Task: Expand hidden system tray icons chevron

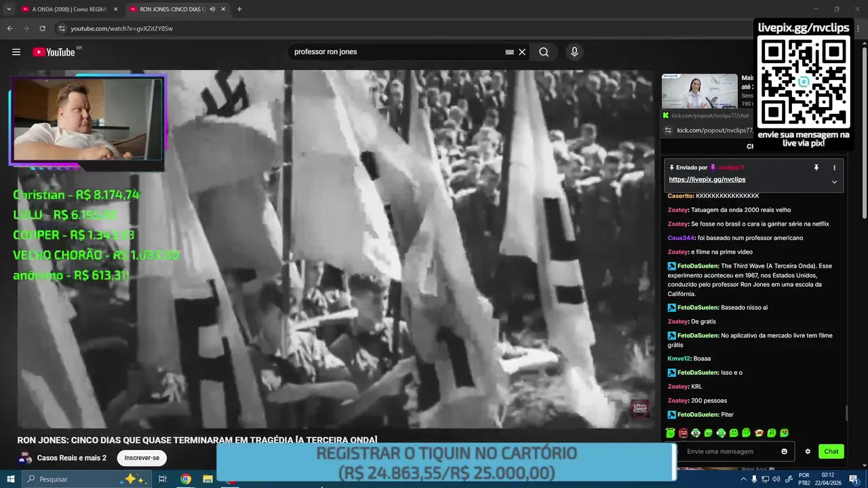Action: [744, 479]
